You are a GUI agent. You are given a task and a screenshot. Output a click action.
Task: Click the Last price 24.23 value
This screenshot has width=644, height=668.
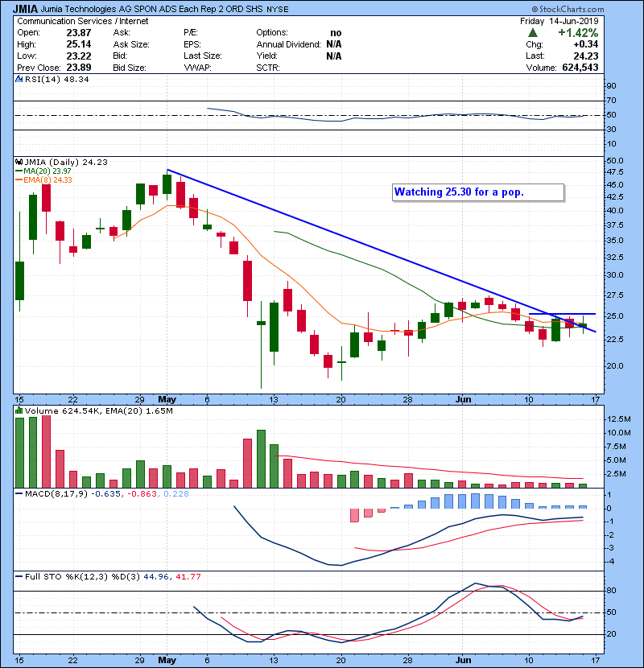[586, 56]
